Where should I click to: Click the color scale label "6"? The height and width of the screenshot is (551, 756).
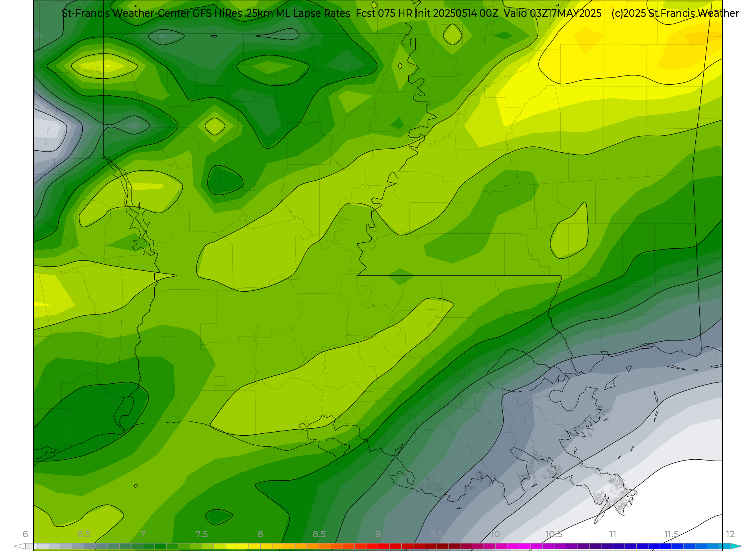point(25,534)
